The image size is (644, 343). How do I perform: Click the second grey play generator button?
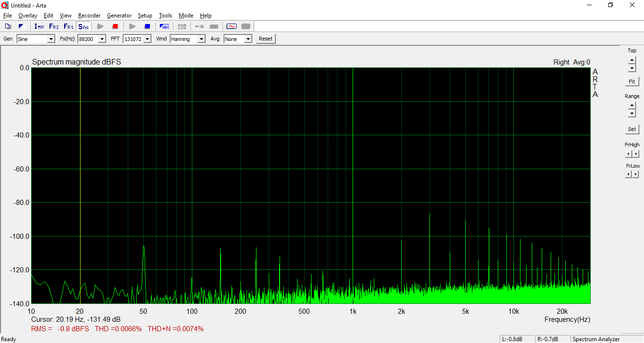(x=132, y=26)
